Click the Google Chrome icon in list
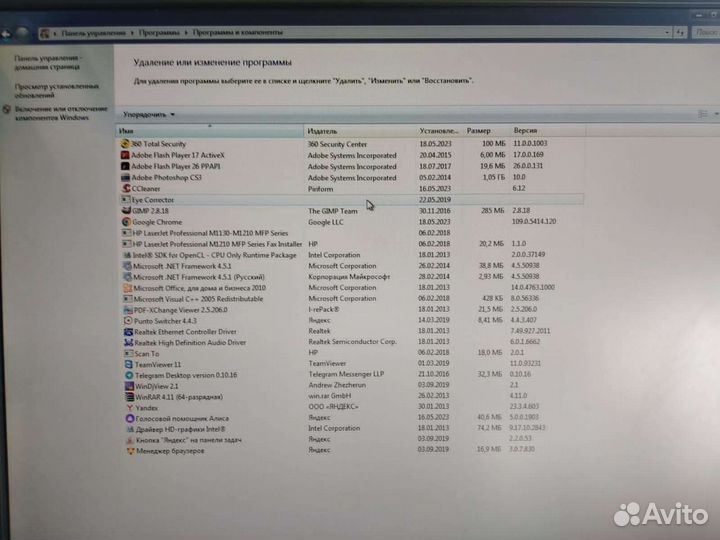Viewport: 720px width, 540px height. coord(126,222)
